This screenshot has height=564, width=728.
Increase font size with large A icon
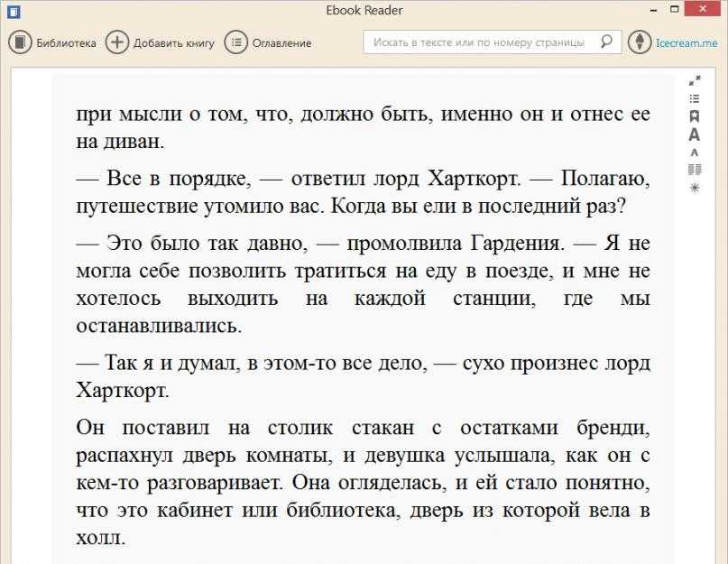tap(694, 134)
